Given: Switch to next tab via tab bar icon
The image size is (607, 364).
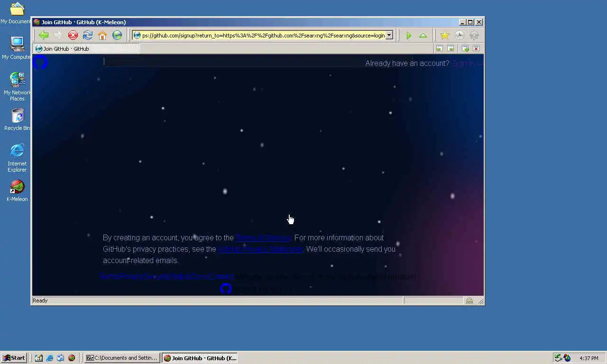Looking at the screenshot, I should (451, 48).
